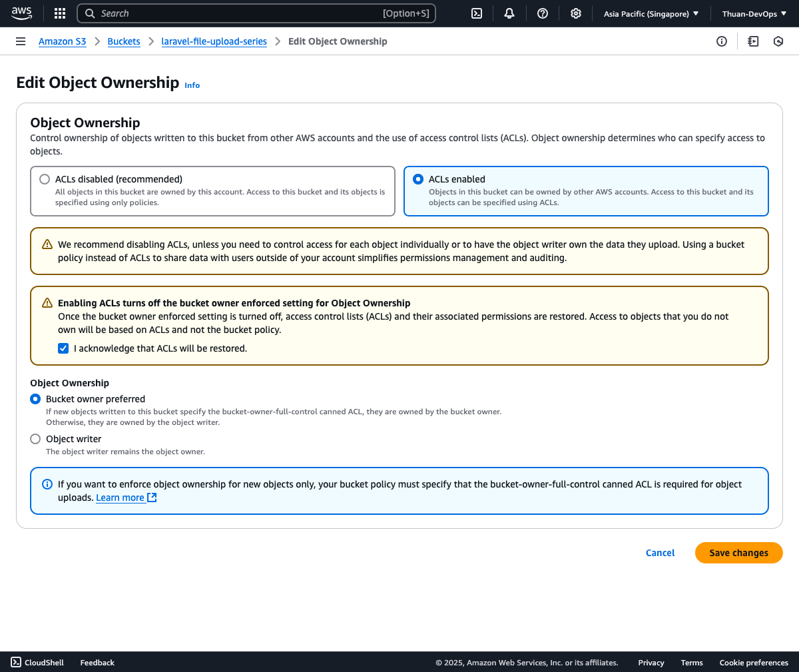Click the Cancel button

click(660, 553)
